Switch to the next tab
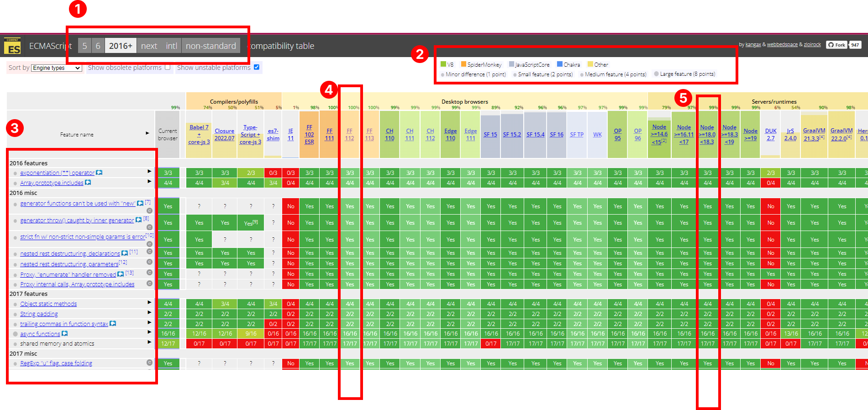 [x=149, y=46]
